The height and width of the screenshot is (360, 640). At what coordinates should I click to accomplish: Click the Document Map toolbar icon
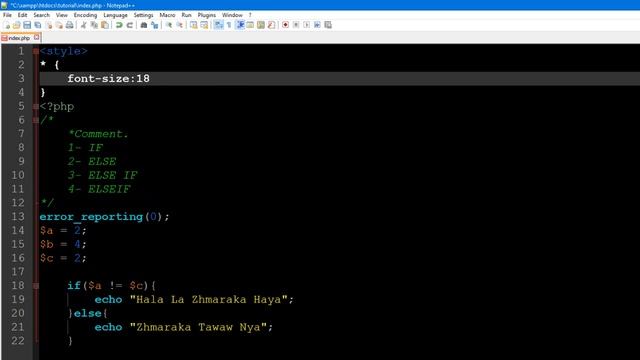261,25
